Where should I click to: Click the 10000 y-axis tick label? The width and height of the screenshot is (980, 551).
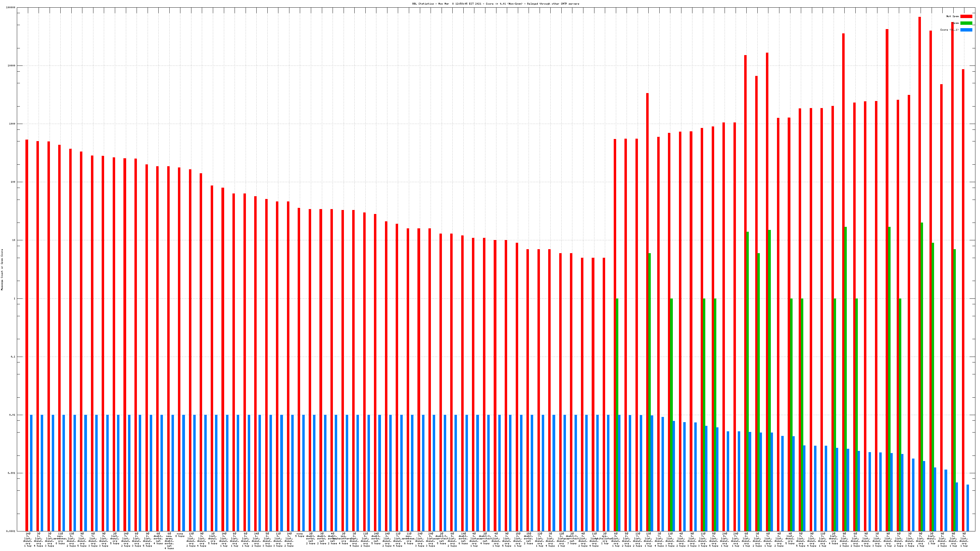(x=12, y=66)
